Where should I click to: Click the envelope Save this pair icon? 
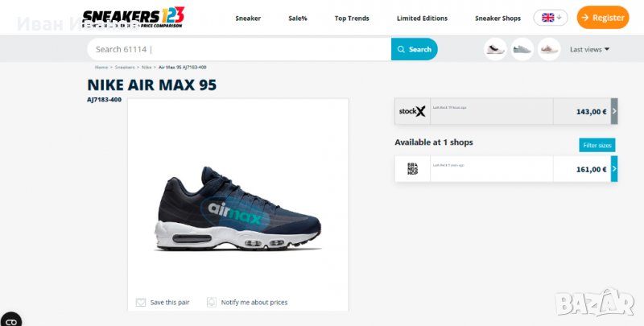(141, 302)
